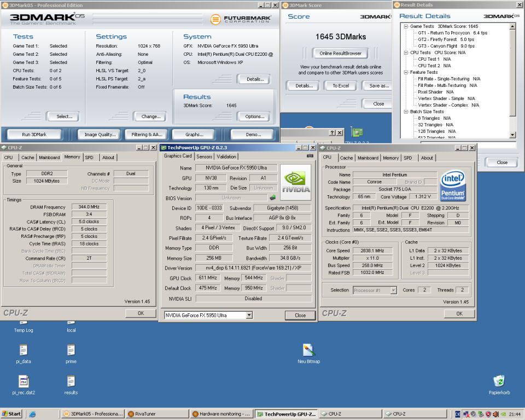This screenshot has width=525, height=420.
Task: Click the Intel Pentium logo in CPU-Z
Action: (x=453, y=186)
